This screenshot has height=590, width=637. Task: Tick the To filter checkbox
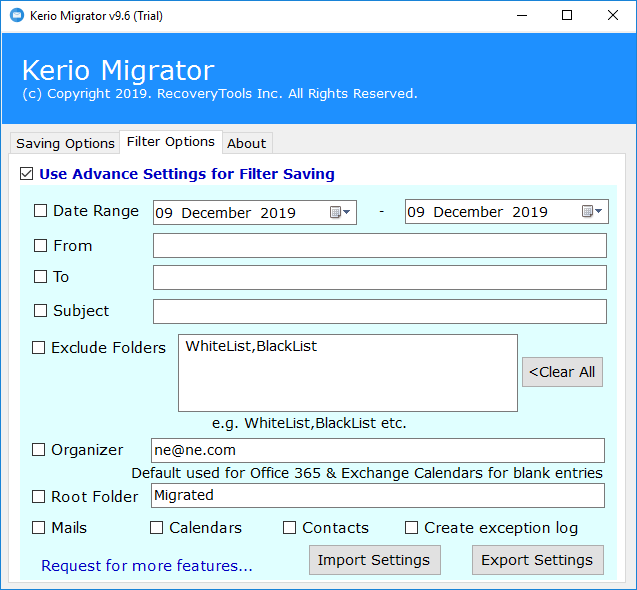(40, 277)
